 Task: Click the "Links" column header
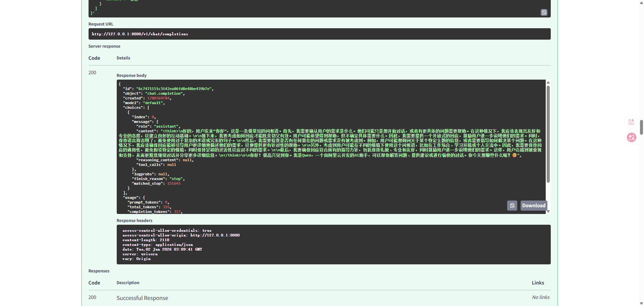[x=538, y=283]
